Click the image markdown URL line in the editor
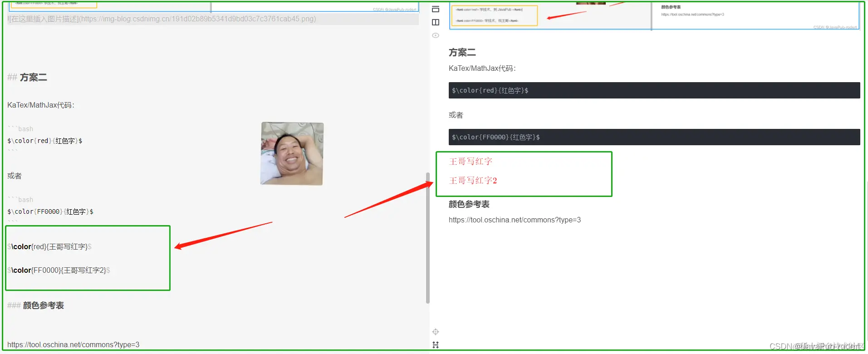Screen dimensions: 868x354 162,19
